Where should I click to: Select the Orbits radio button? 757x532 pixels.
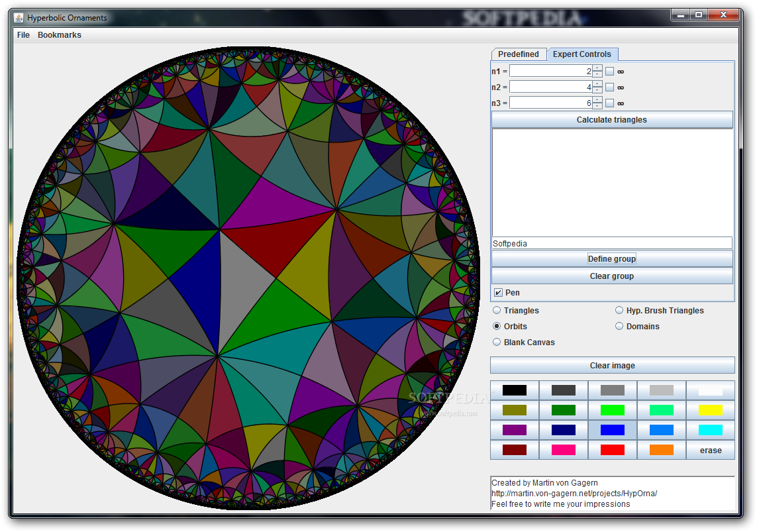tap(497, 326)
